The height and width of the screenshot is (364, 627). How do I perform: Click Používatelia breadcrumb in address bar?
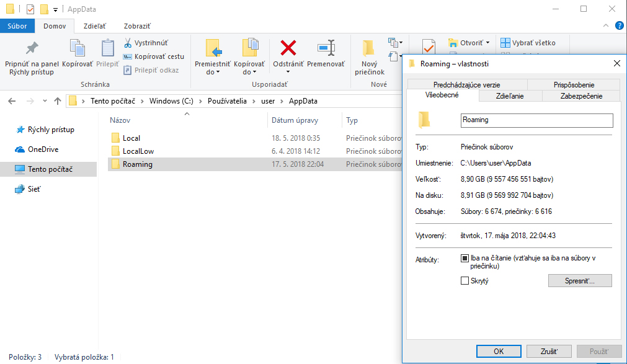click(x=227, y=101)
